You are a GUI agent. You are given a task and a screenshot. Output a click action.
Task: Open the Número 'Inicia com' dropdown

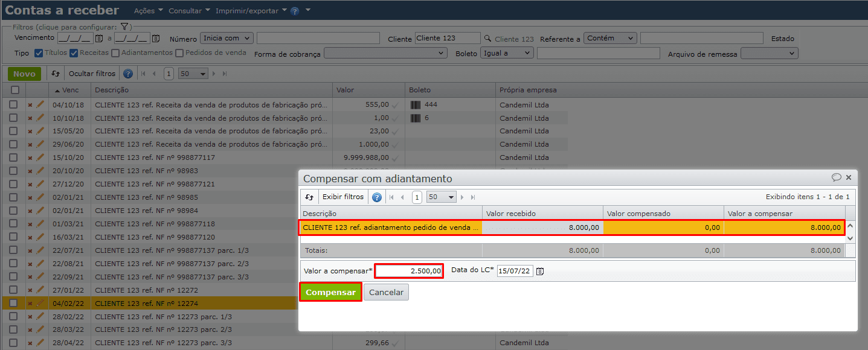pos(227,38)
